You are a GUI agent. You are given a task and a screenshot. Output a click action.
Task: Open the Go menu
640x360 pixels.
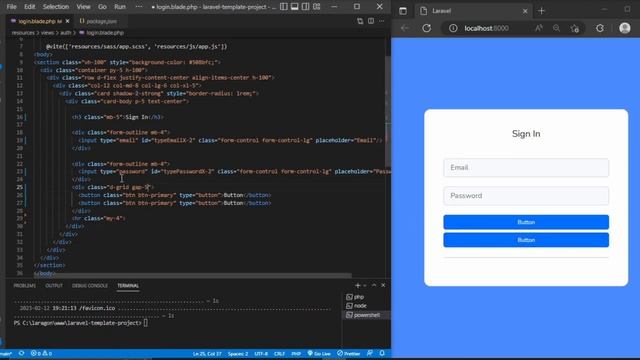pos(102,7)
